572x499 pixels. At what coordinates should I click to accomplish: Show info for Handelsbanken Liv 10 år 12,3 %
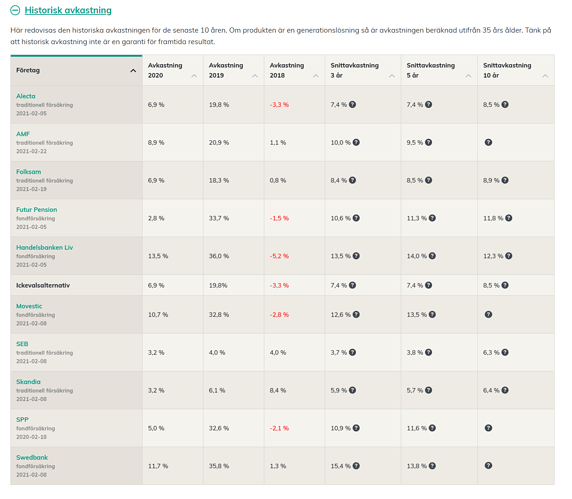pyautogui.click(x=509, y=256)
